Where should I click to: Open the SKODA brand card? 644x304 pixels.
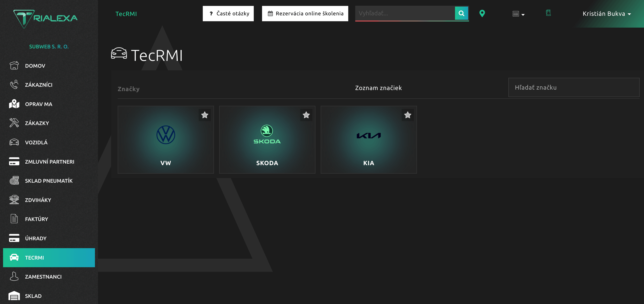click(x=267, y=140)
